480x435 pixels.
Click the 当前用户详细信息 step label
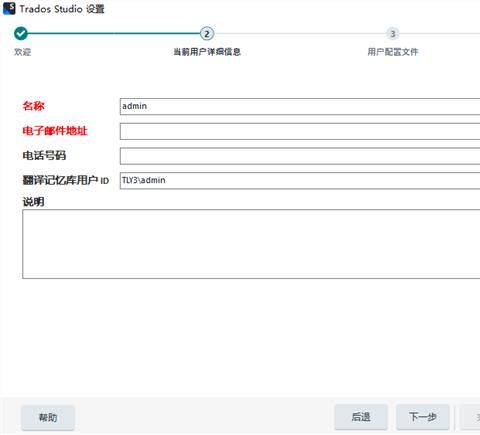(207, 52)
